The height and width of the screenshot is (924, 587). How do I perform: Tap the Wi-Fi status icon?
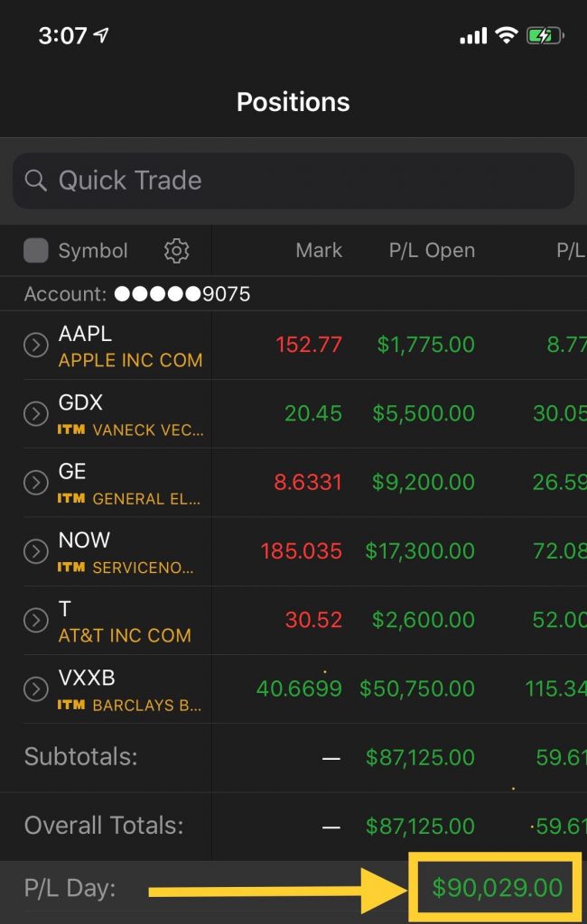[x=507, y=36]
